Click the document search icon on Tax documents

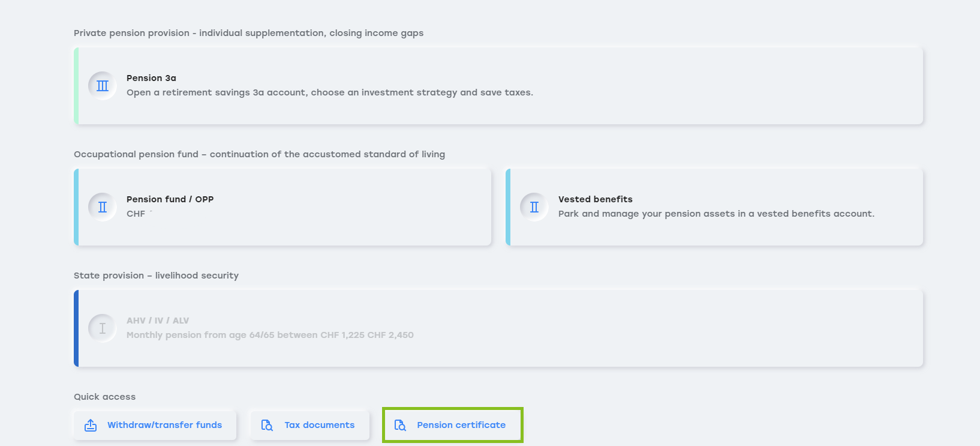click(267, 425)
